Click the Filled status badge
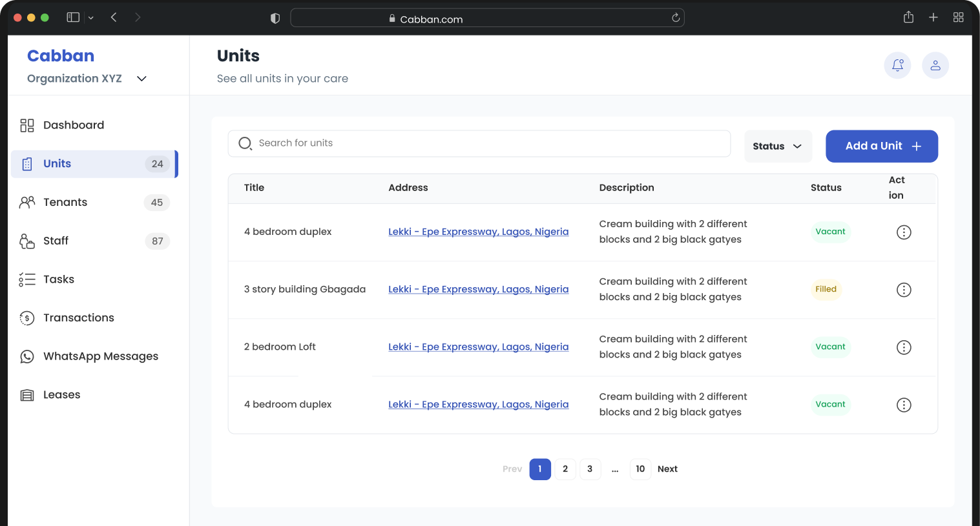Screen dimensions: 980x526 click(826, 289)
